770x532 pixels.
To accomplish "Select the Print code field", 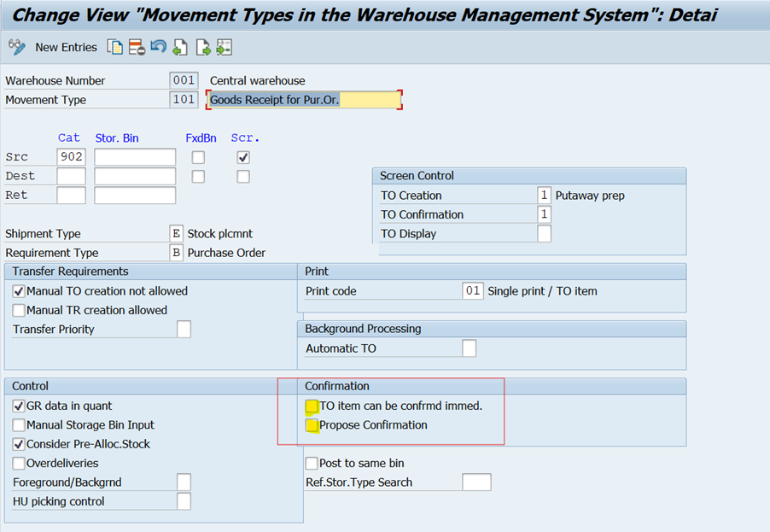I will tap(473, 291).
